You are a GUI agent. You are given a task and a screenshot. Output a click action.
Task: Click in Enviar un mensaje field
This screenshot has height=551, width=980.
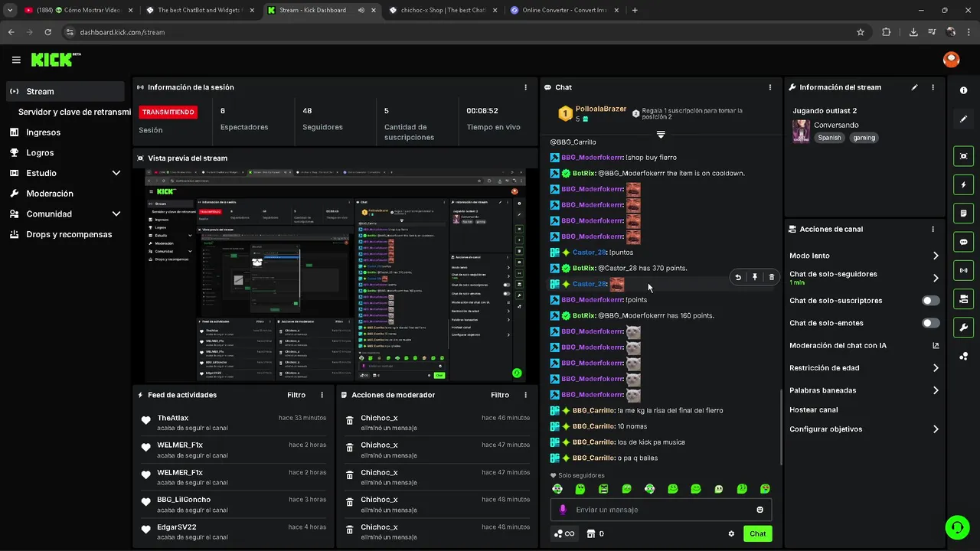click(661, 510)
